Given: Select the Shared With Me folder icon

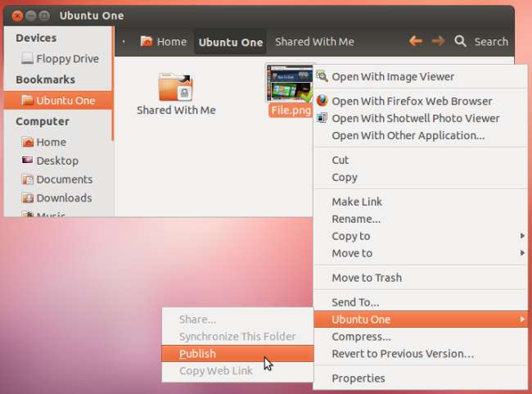Looking at the screenshot, I should [175, 87].
